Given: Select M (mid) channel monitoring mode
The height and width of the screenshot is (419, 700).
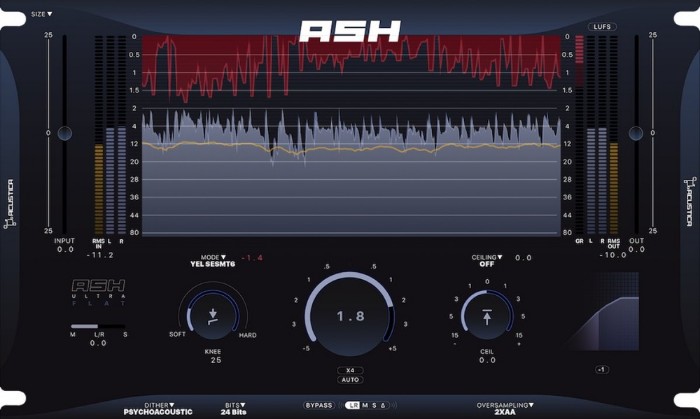Looking at the screenshot, I should 365,405.
